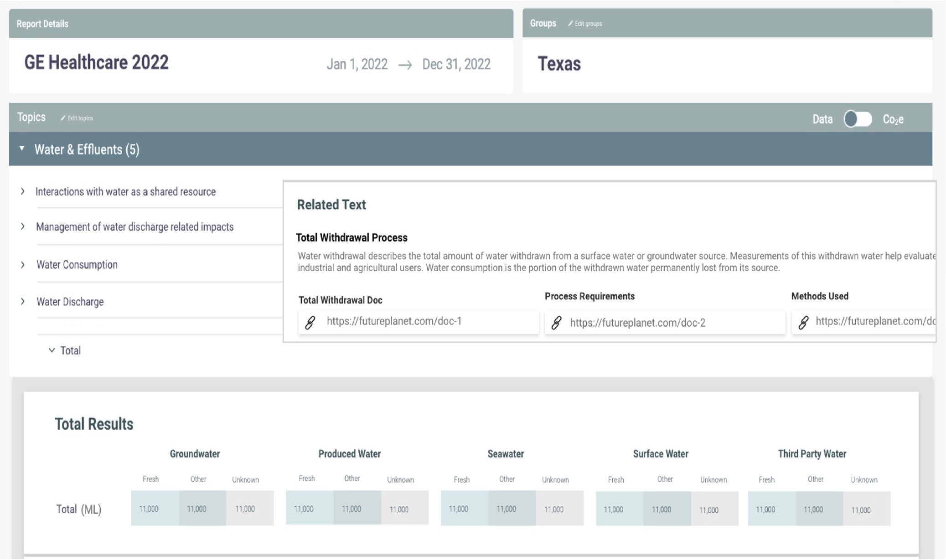Click the Edit groups link text

point(588,24)
